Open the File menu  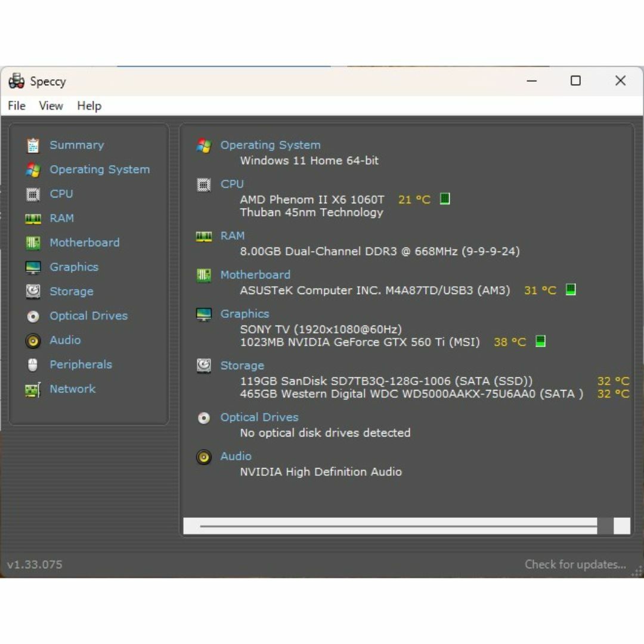(x=17, y=106)
